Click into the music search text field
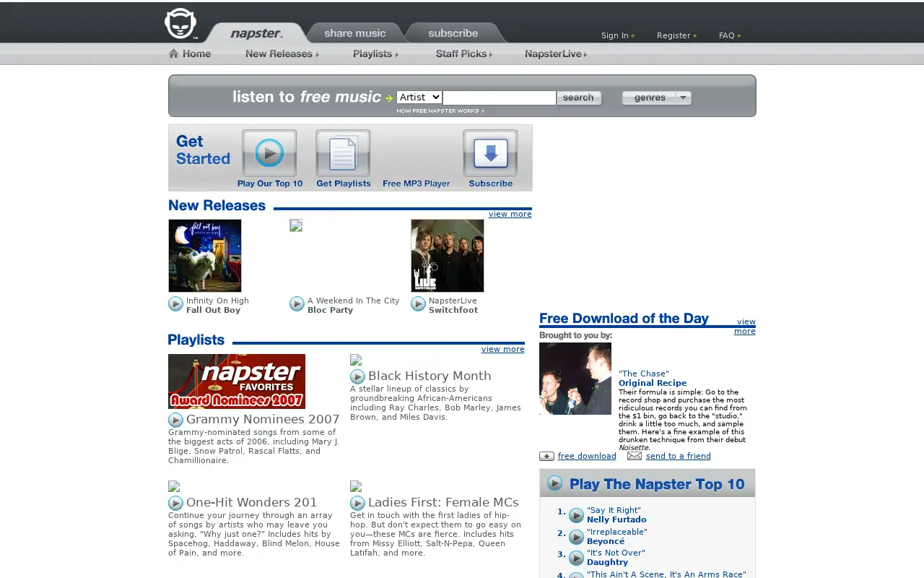The image size is (924, 578). click(500, 98)
